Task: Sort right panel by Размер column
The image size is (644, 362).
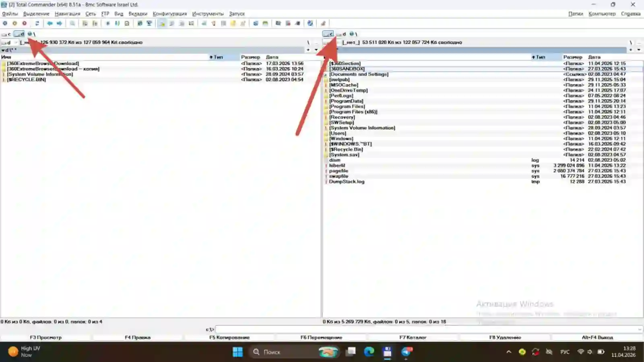Action: point(573,57)
